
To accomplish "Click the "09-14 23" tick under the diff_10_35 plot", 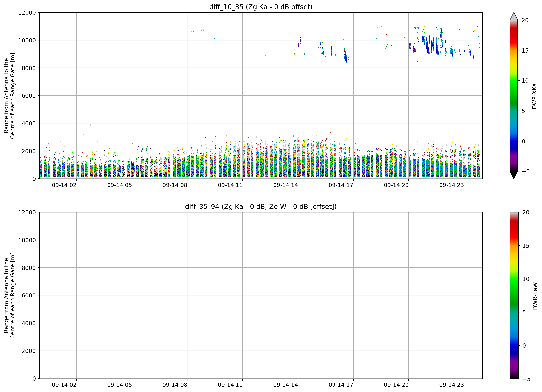I will click(451, 185).
